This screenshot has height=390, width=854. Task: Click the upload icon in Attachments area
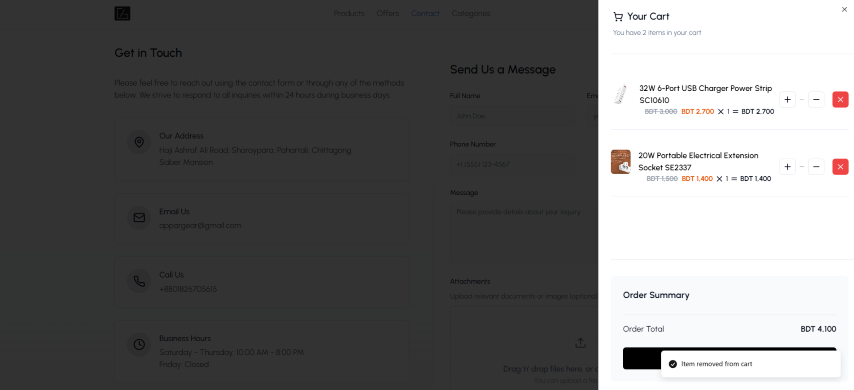click(x=580, y=343)
